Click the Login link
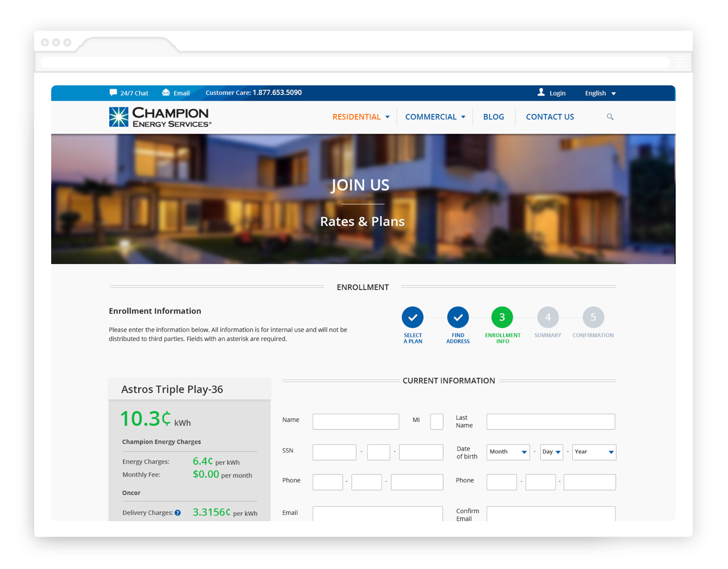 [x=557, y=93]
